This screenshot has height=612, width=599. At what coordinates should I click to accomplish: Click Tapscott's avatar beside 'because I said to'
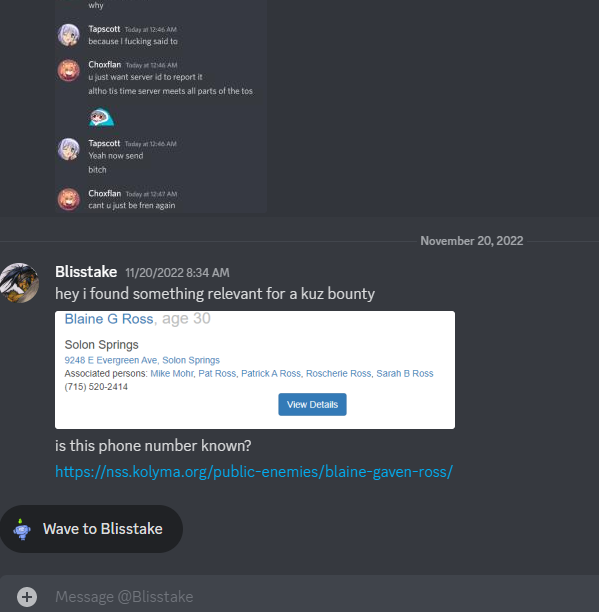tap(69, 35)
